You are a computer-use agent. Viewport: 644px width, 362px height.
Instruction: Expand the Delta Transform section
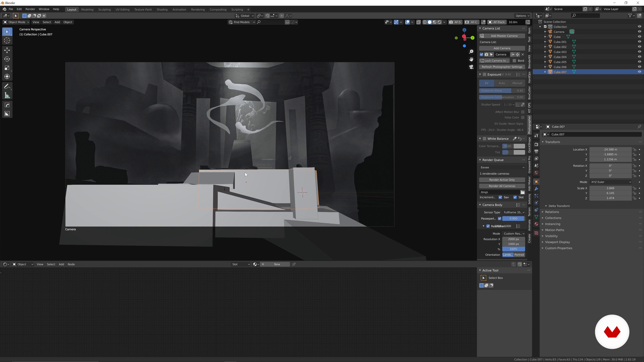tap(559, 206)
